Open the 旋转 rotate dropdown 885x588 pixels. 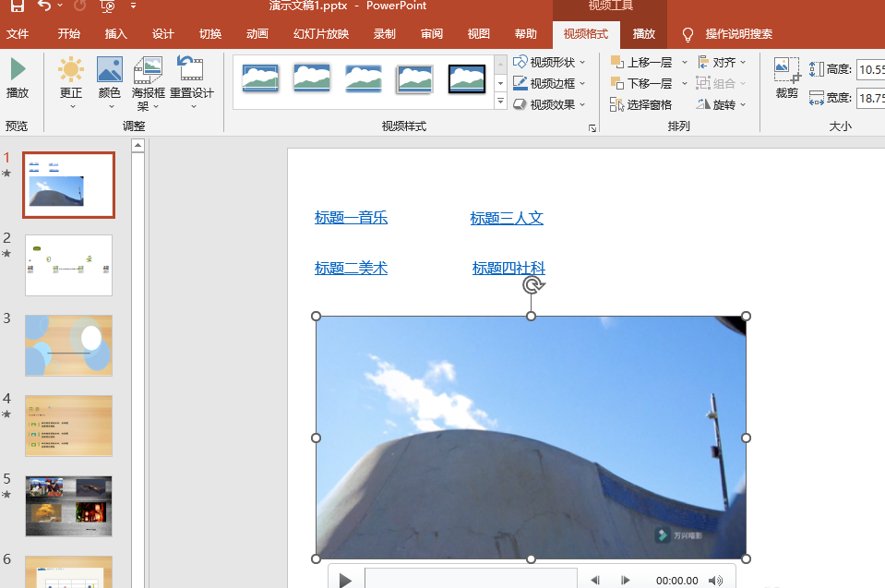pos(722,104)
